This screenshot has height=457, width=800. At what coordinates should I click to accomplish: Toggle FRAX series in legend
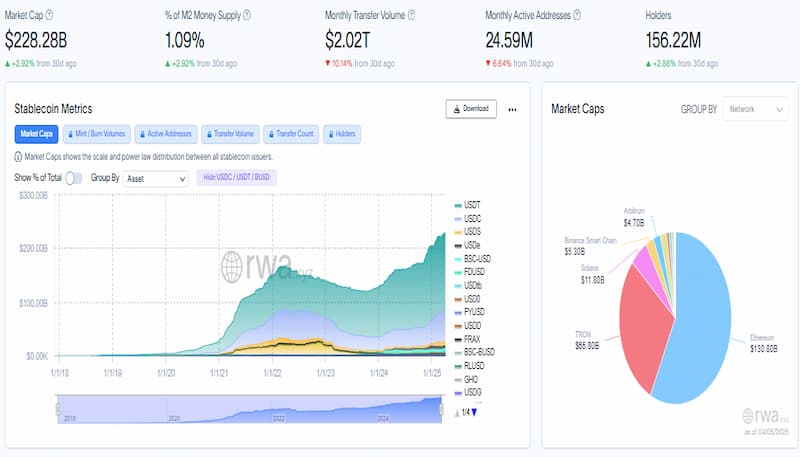467,339
